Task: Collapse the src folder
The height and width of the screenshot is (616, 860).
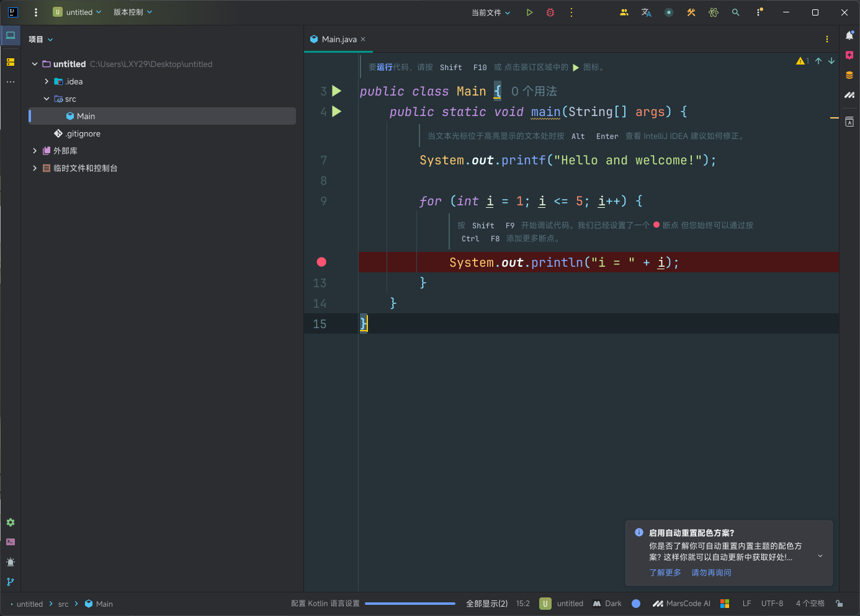Action: click(x=47, y=99)
